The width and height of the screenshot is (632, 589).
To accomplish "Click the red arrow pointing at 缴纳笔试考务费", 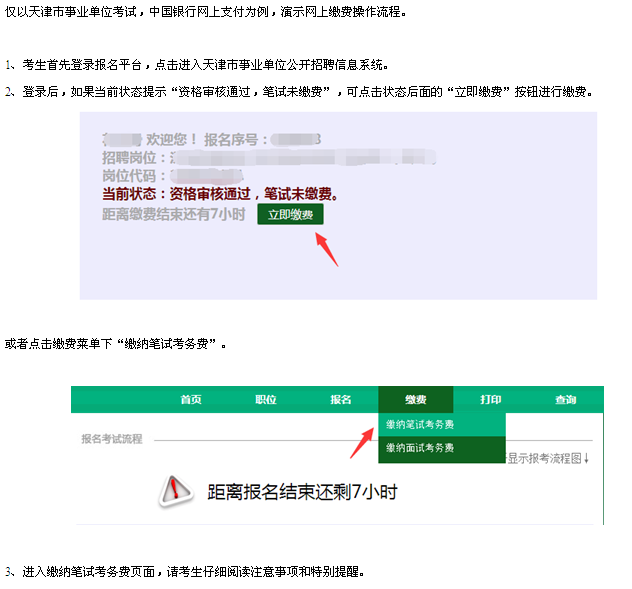I will (x=361, y=440).
